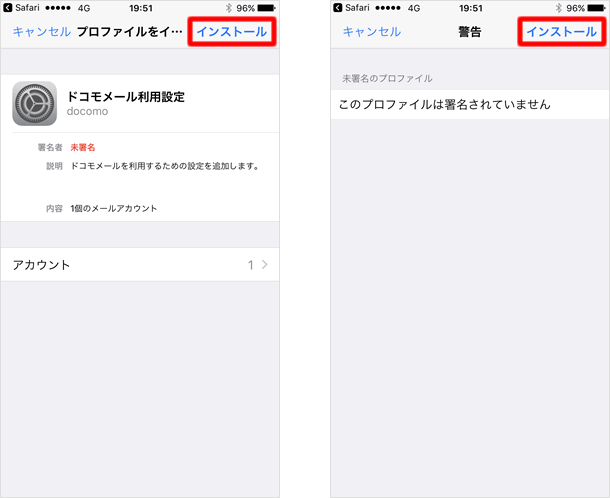This screenshot has width=610, height=498.
Task: Tap 未署名のプロファイル section header
Action: click(x=387, y=79)
